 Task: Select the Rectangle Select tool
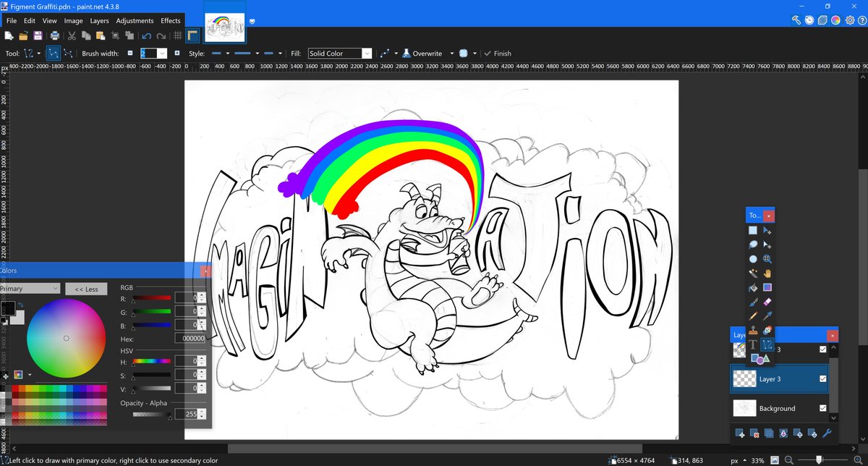[x=753, y=231]
